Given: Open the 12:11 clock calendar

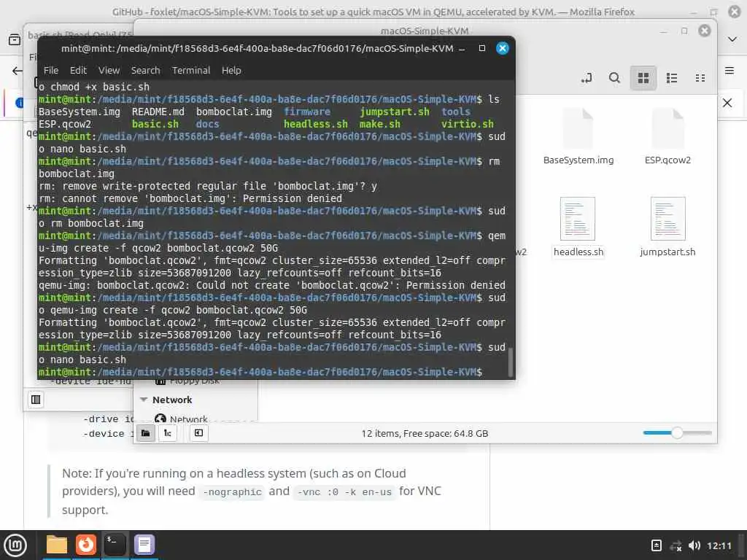Looking at the screenshot, I should point(719,545).
